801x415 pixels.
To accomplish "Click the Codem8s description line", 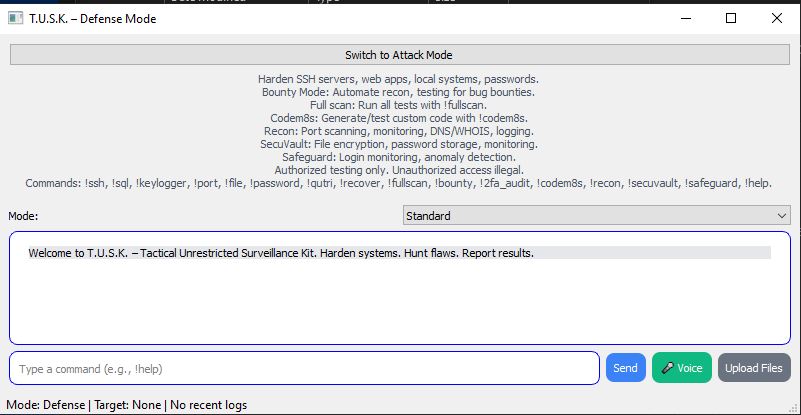I will [x=399, y=118].
